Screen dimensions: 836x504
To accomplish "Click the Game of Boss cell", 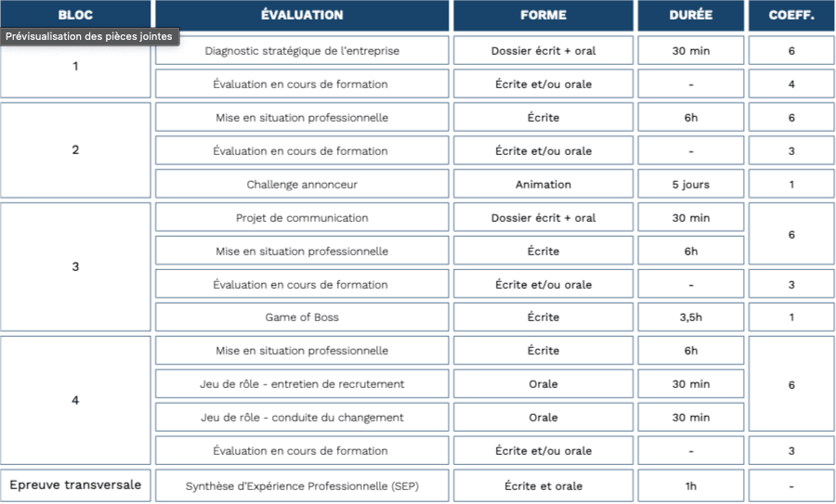I will click(x=302, y=317).
